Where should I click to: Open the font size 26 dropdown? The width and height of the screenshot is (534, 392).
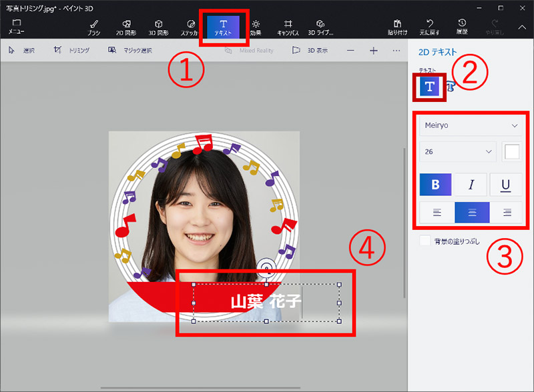tap(458, 152)
